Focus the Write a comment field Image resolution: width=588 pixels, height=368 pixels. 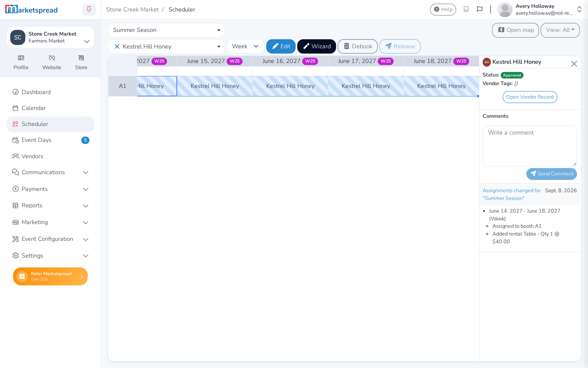click(530, 146)
